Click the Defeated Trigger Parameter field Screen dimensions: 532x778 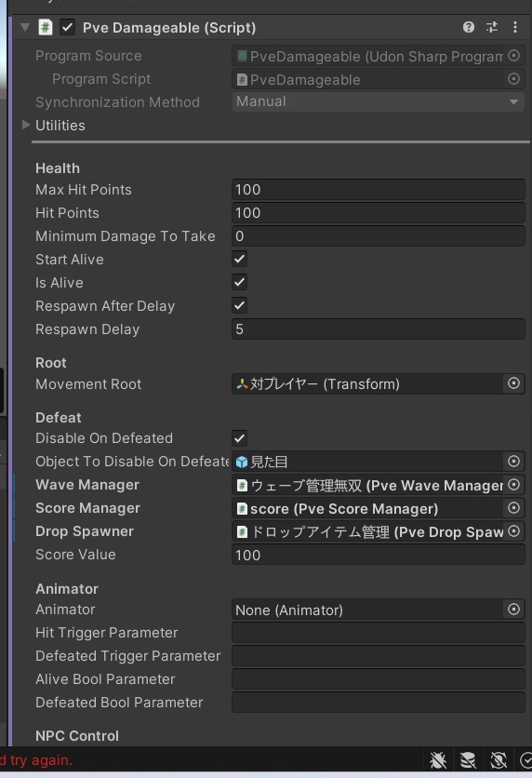(379, 656)
